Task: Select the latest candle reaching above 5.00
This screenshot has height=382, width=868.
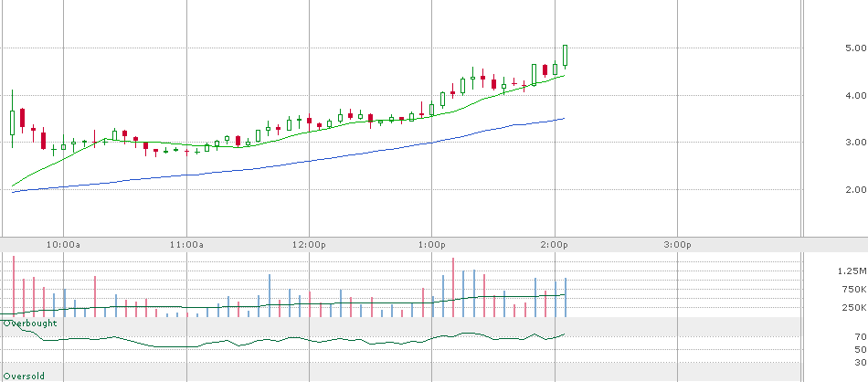Action: [566, 57]
